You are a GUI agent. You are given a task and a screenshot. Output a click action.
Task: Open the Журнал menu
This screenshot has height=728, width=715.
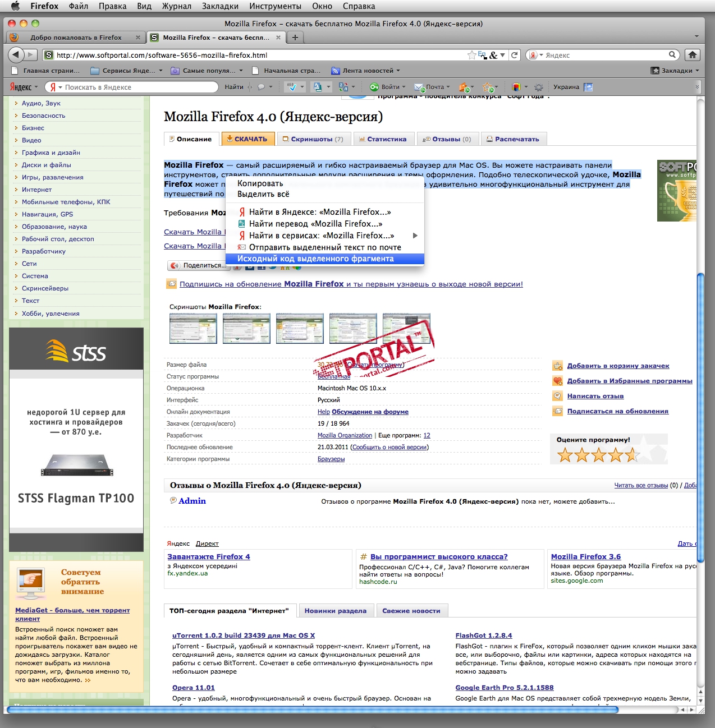(177, 6)
